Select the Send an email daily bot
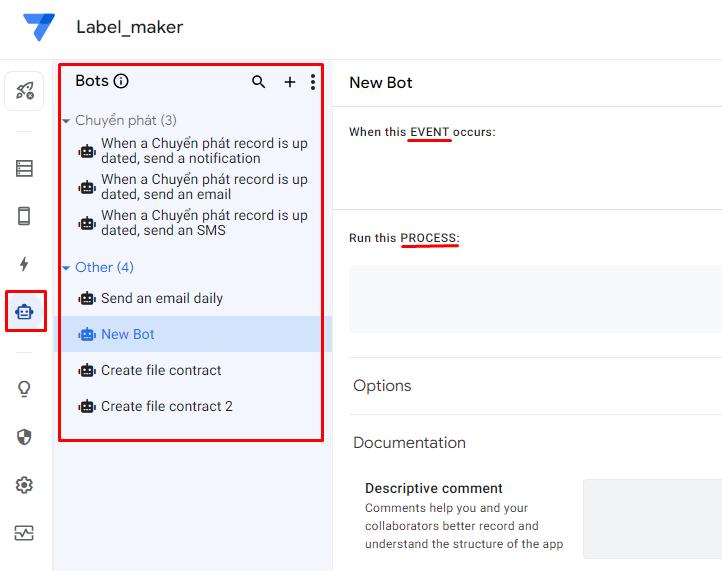 pos(162,298)
